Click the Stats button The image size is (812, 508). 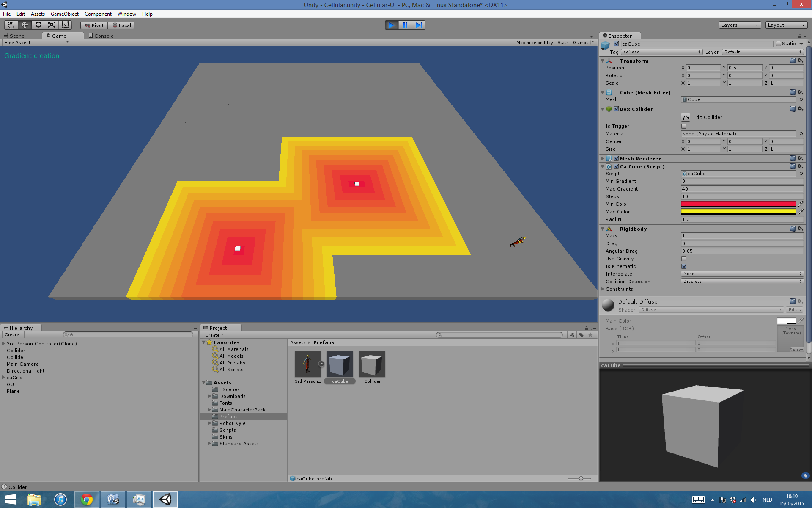coord(563,43)
